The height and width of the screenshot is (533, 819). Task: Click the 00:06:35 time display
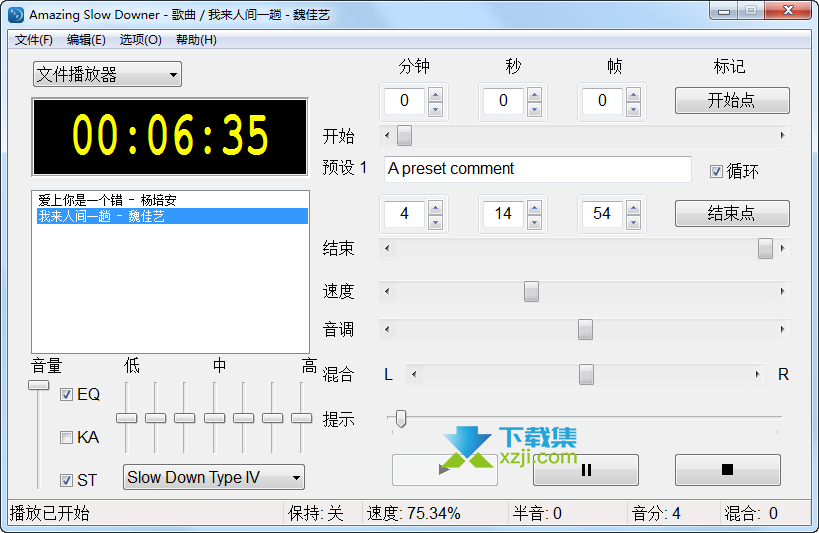pos(170,136)
